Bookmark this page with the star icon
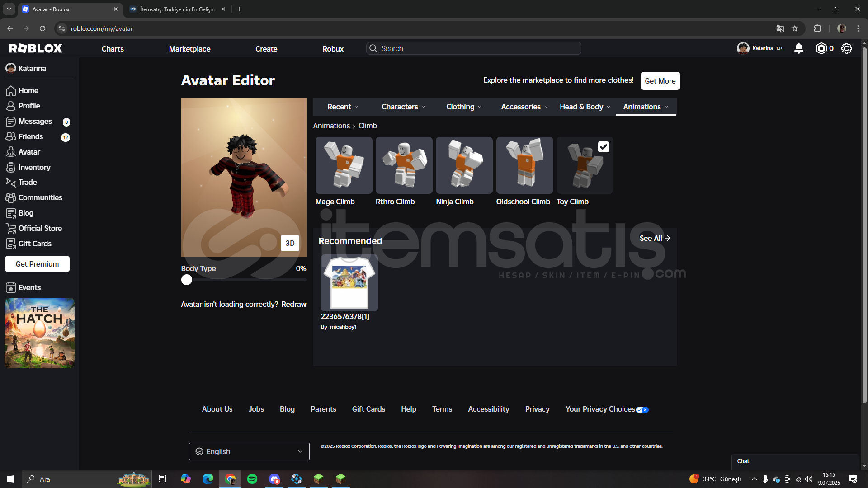The height and width of the screenshot is (488, 868). pos(795,28)
